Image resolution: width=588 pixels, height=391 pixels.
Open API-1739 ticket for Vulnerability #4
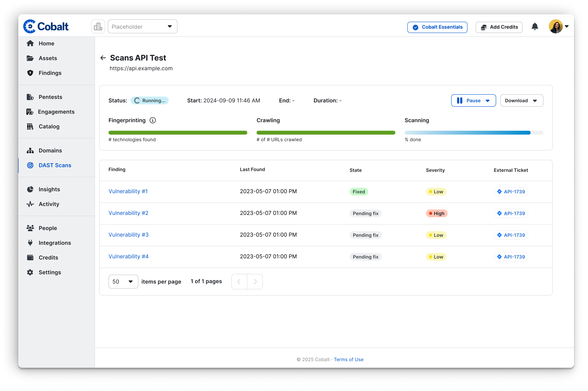(x=511, y=257)
